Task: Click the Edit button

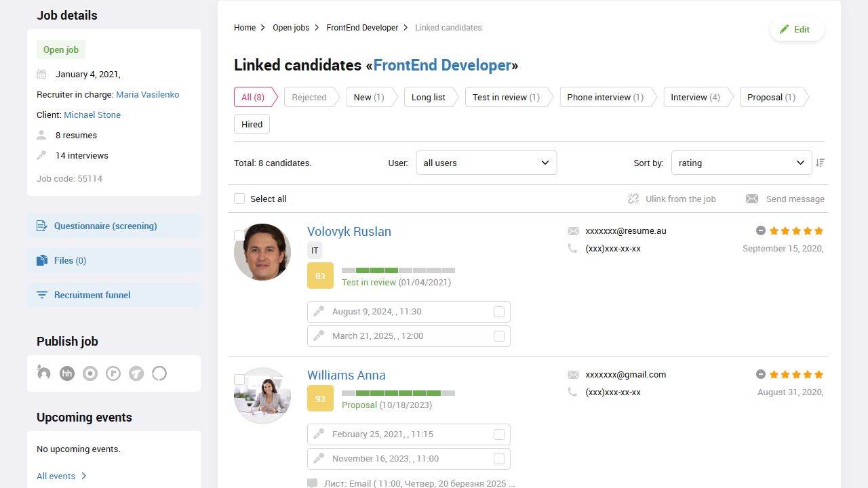Action: 797,29
